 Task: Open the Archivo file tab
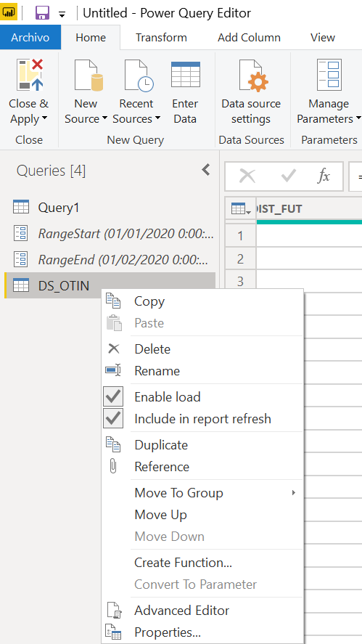point(30,37)
